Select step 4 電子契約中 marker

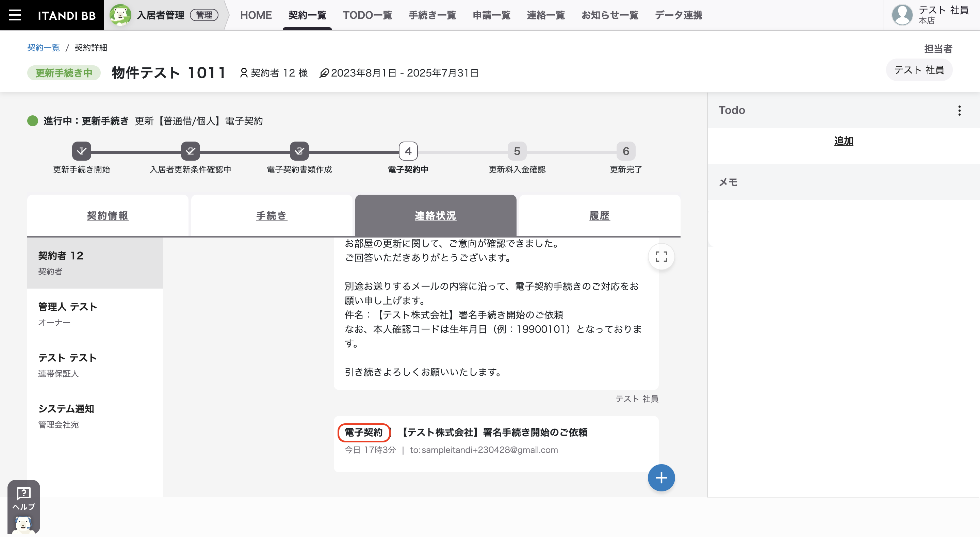(408, 151)
